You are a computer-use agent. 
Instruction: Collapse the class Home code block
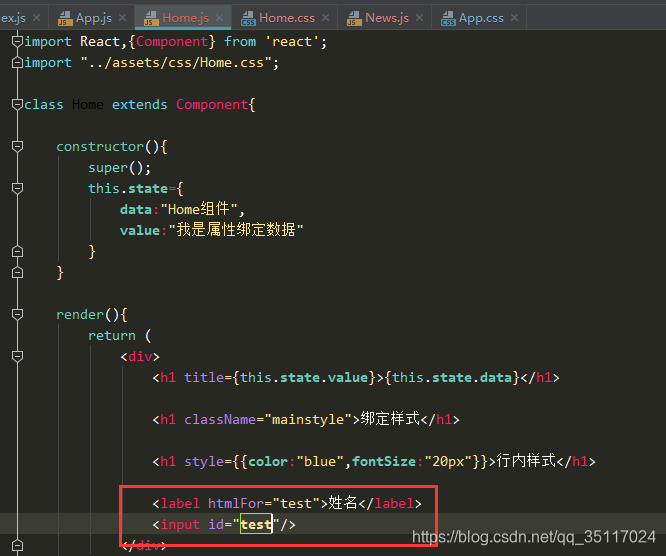[x=17, y=104]
